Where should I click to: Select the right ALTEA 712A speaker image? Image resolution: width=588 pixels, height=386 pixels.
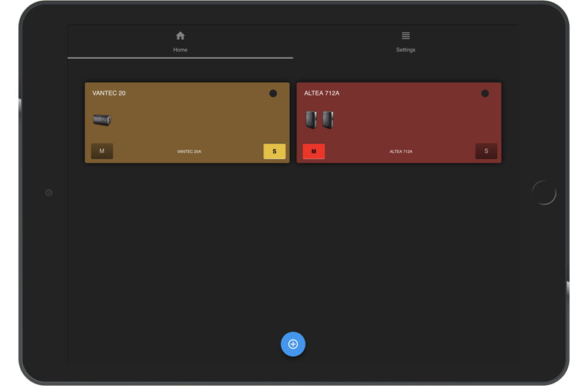tap(328, 120)
